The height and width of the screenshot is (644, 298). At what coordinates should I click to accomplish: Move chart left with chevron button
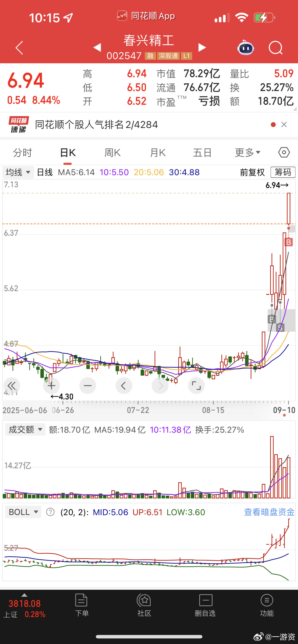124,386
